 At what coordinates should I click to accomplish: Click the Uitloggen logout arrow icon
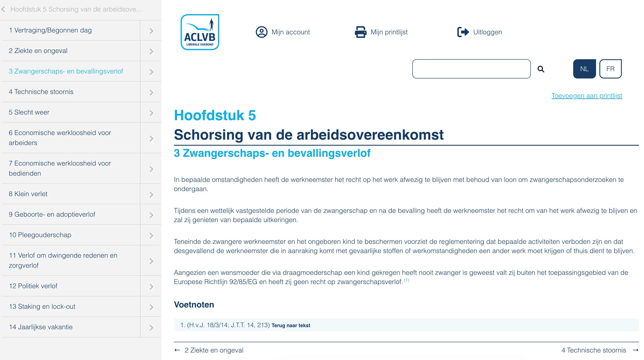click(463, 32)
